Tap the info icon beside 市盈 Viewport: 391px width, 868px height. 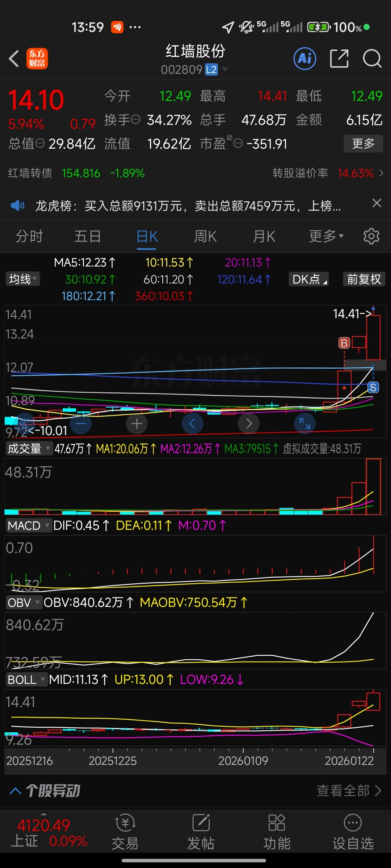point(238,144)
